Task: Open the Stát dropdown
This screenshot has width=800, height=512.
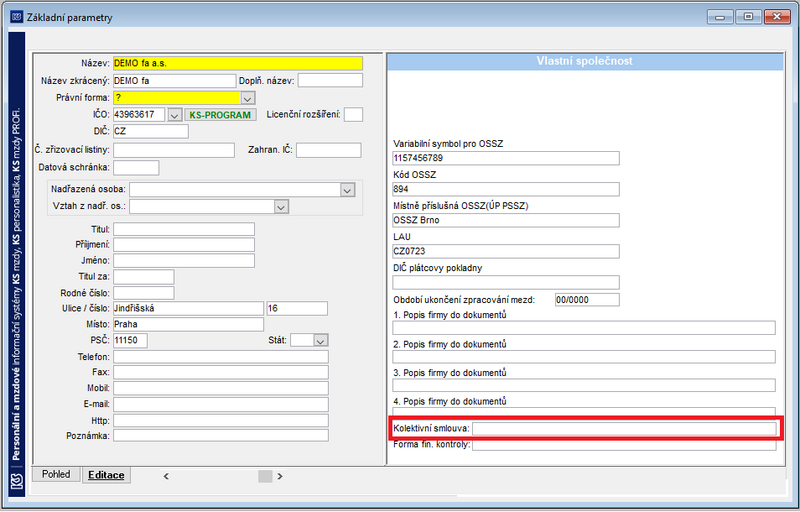Action: (x=320, y=340)
